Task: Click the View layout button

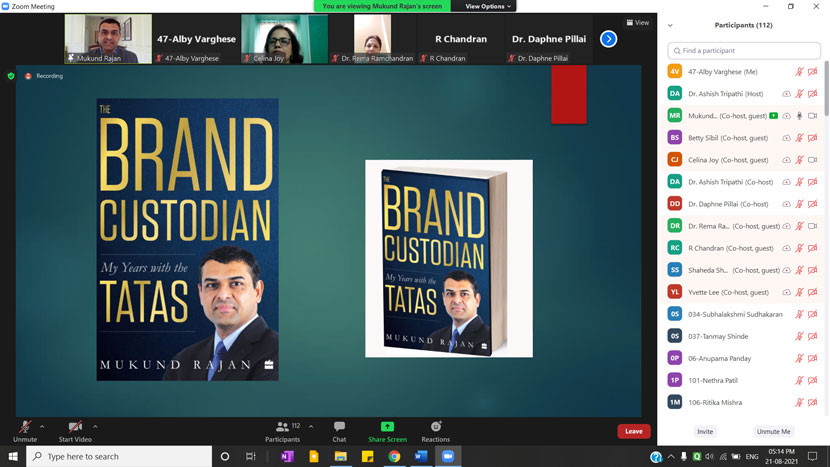Action: [638, 22]
